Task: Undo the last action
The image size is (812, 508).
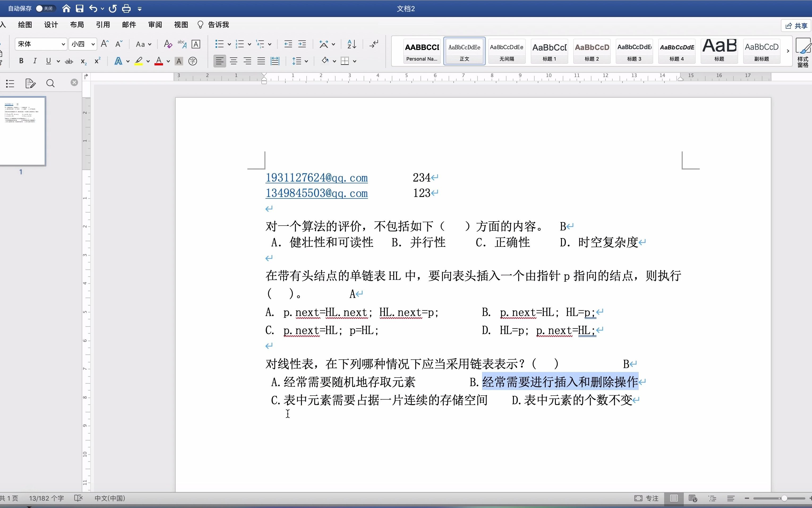Action: [93, 9]
